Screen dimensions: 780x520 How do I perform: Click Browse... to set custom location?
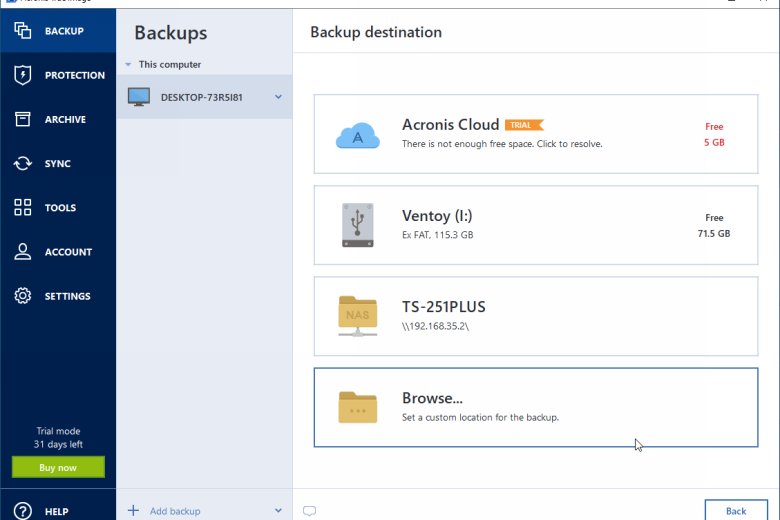(x=536, y=407)
